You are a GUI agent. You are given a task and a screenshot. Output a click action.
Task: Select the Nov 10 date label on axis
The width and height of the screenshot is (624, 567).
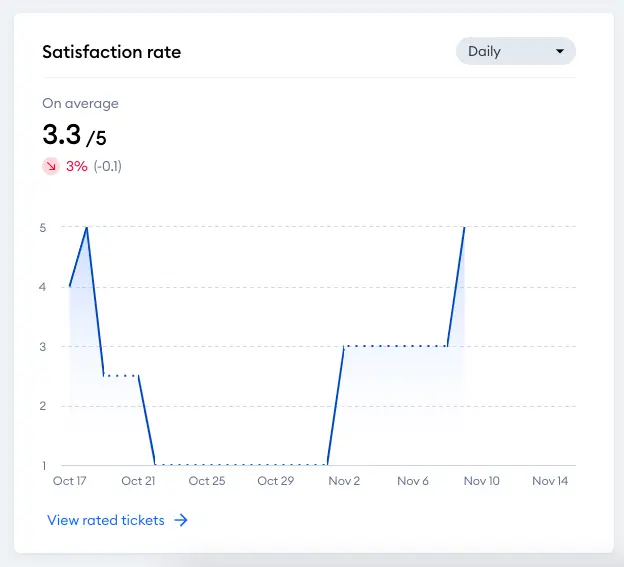point(482,481)
